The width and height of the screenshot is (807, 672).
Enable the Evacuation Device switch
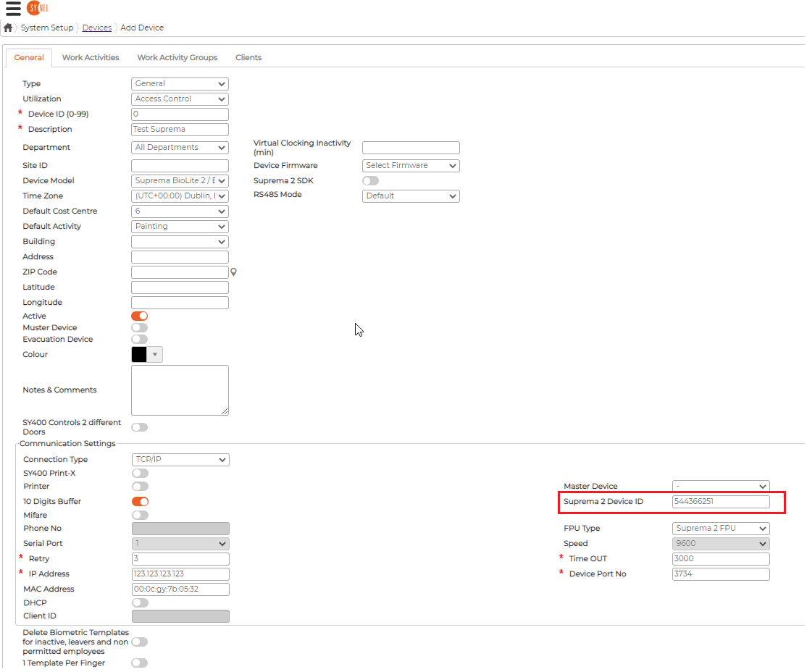coord(140,339)
